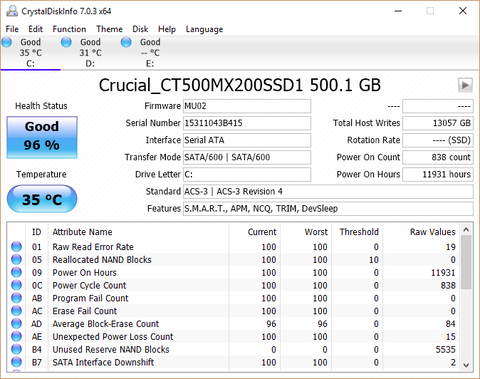This screenshot has height=379, width=480.
Task: Click the attribute list scroll up arrow
Action: (466, 230)
